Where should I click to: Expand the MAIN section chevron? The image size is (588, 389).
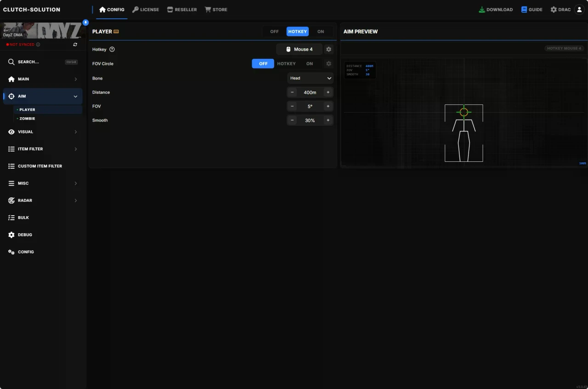[x=75, y=79]
